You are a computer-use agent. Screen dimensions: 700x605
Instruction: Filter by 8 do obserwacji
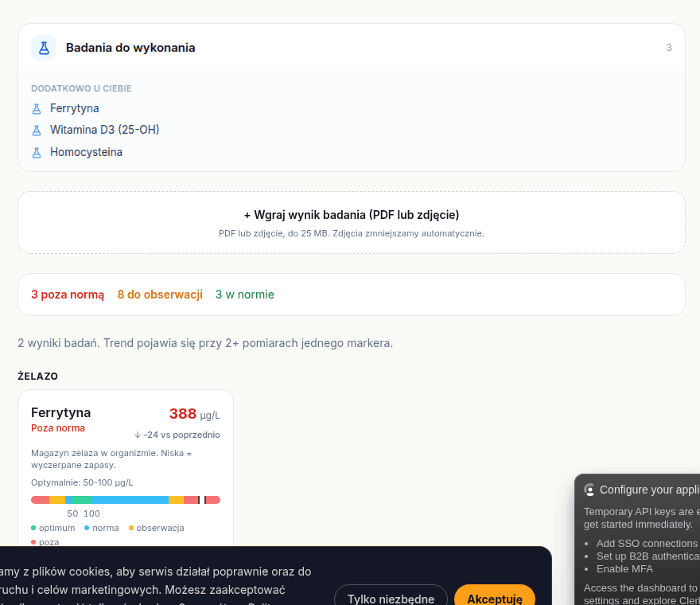pyautogui.click(x=160, y=295)
